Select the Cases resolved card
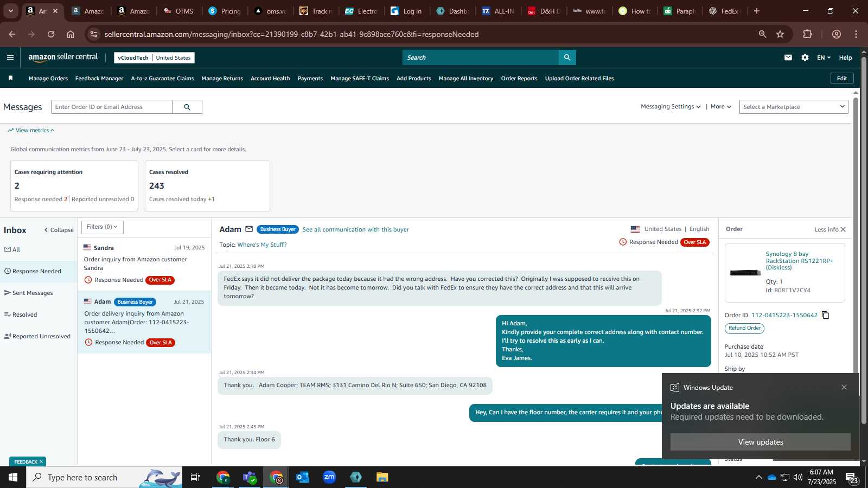 (207, 186)
